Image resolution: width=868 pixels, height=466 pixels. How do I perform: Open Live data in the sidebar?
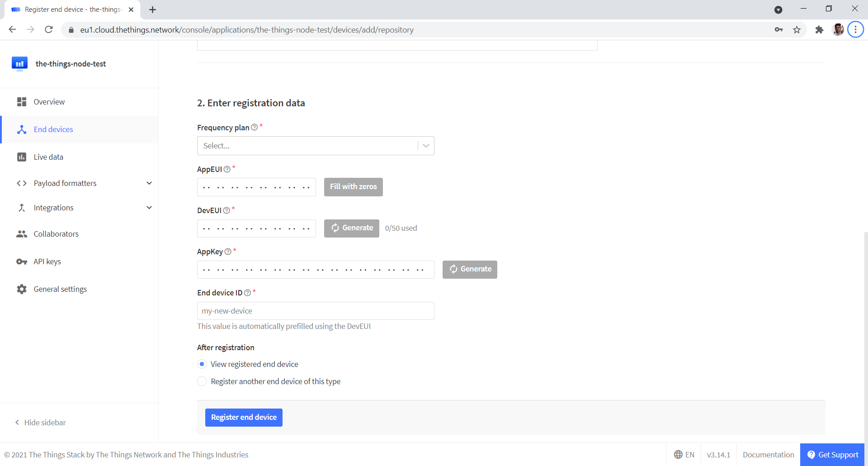(x=48, y=157)
